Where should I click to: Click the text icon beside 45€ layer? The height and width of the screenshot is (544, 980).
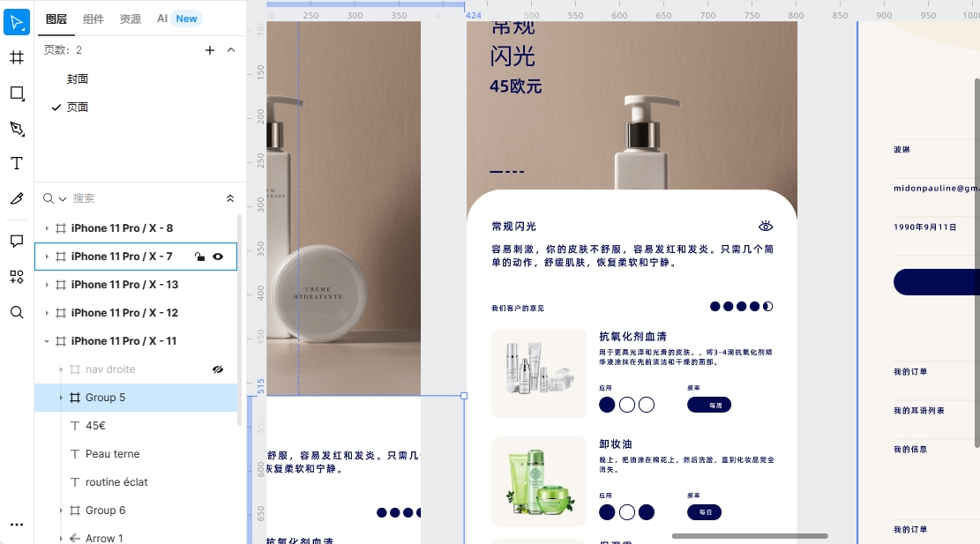pyautogui.click(x=75, y=426)
